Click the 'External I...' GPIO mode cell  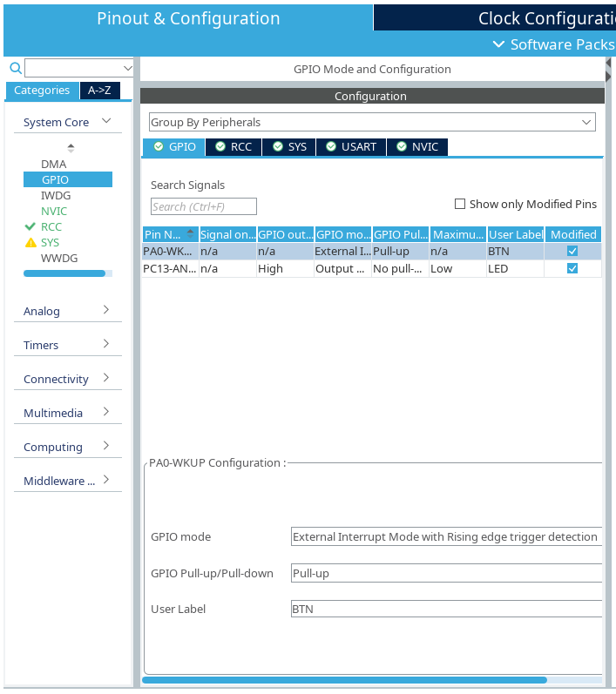pyautogui.click(x=343, y=252)
